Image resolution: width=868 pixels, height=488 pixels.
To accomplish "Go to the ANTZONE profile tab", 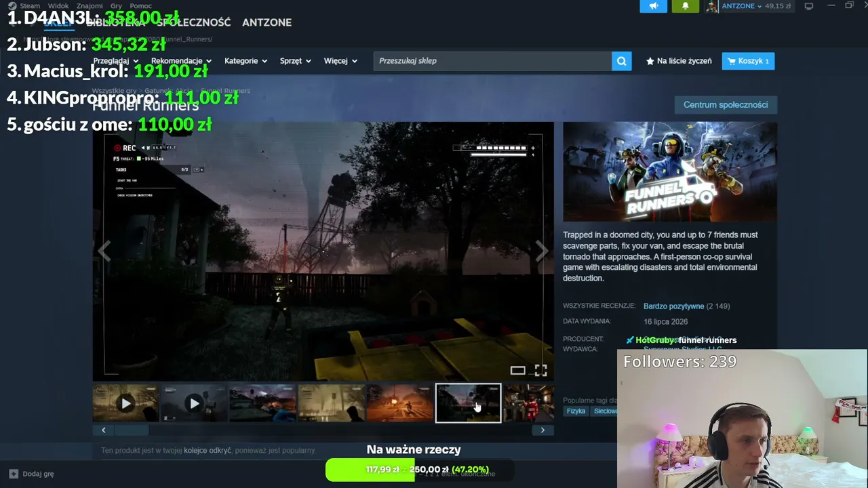I will click(x=267, y=22).
